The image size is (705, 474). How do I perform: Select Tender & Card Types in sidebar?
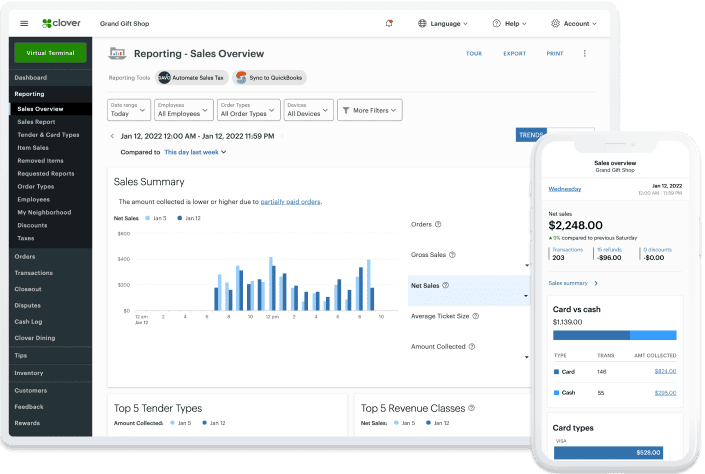[x=50, y=134]
